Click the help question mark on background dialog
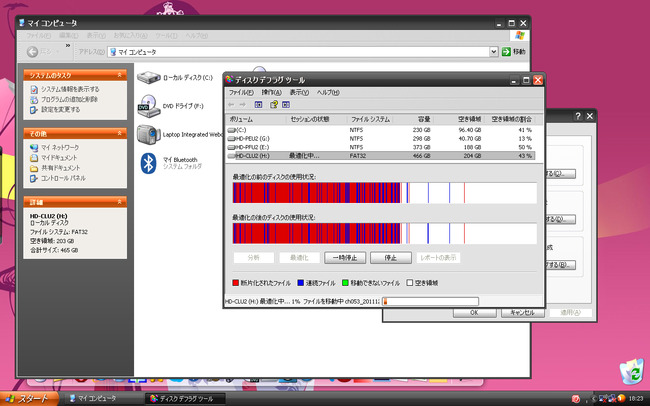 point(578,117)
